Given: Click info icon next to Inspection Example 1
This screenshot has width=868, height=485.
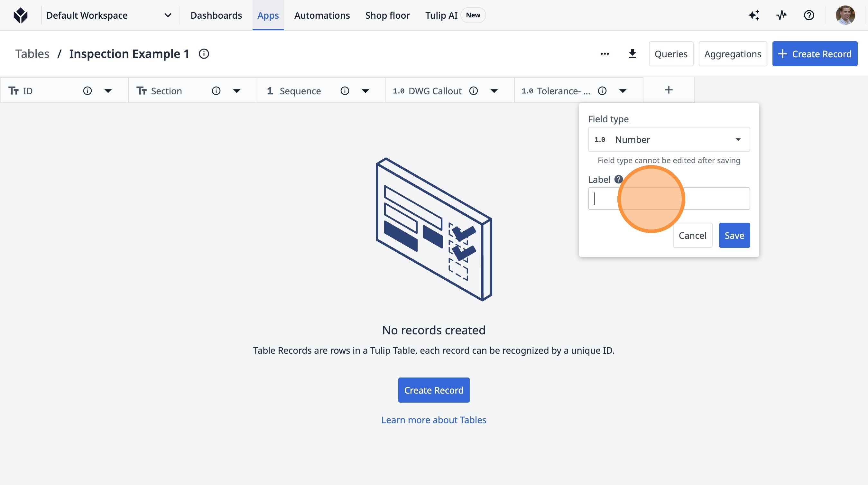Looking at the screenshot, I should click(204, 54).
